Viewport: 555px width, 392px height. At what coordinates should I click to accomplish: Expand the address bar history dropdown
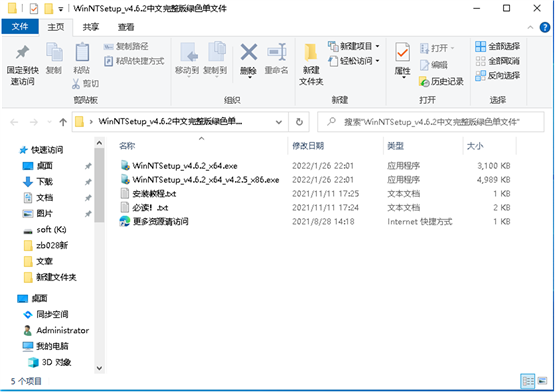(x=279, y=122)
